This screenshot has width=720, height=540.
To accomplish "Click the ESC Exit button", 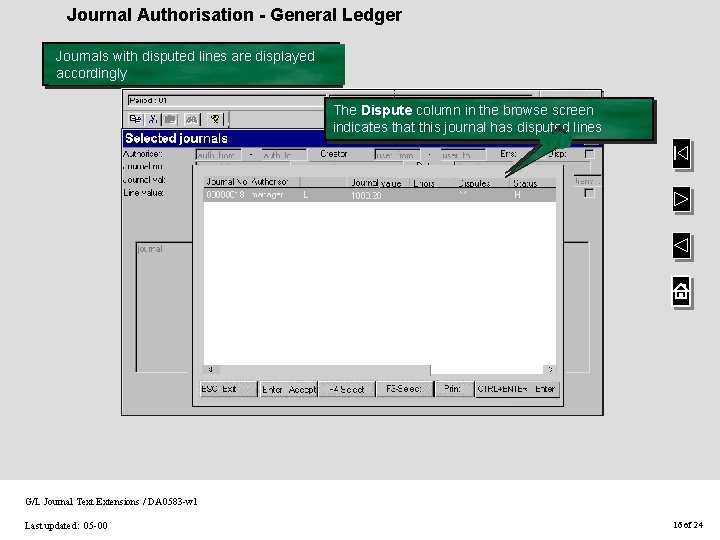I will 229,389.
